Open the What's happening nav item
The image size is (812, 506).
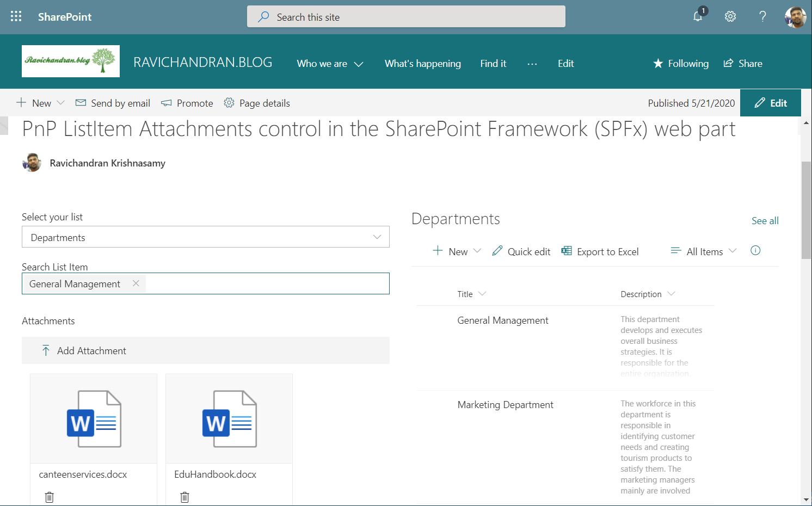click(422, 64)
